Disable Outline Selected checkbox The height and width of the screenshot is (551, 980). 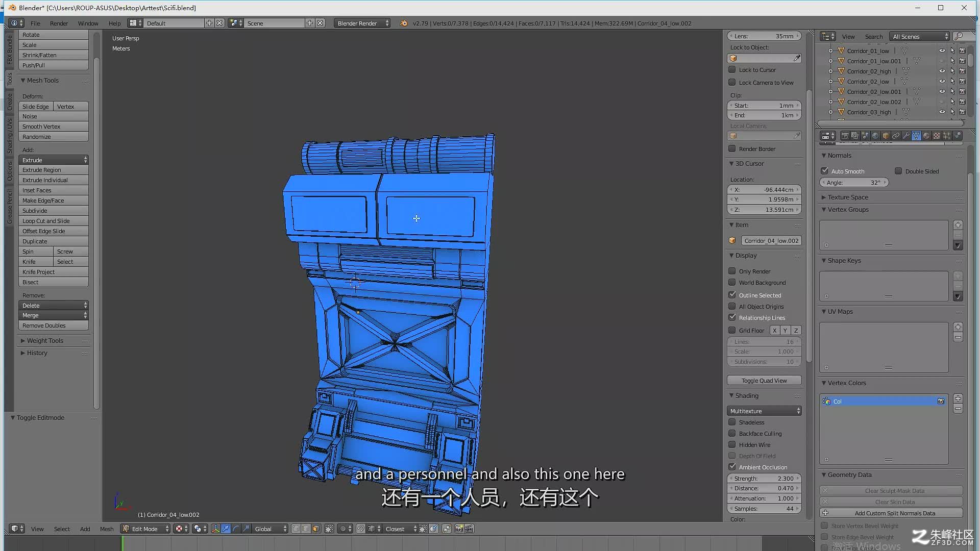(x=732, y=295)
